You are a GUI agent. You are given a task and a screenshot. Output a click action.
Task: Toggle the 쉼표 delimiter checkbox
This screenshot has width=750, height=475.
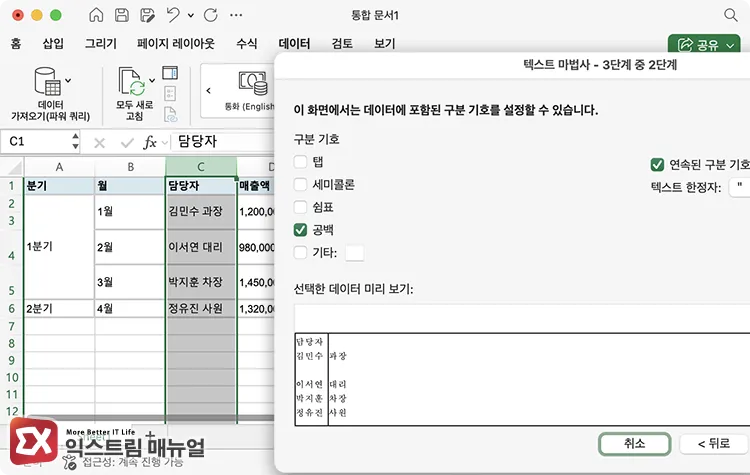(300, 207)
